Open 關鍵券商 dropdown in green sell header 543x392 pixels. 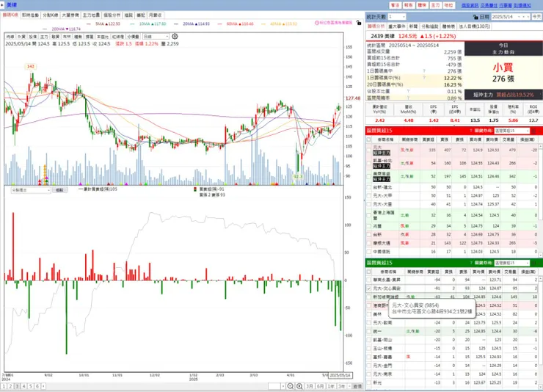(x=512, y=263)
